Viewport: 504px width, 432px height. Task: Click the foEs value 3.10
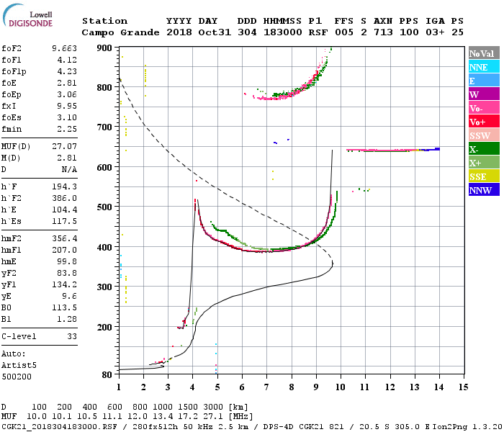[x=67, y=118]
